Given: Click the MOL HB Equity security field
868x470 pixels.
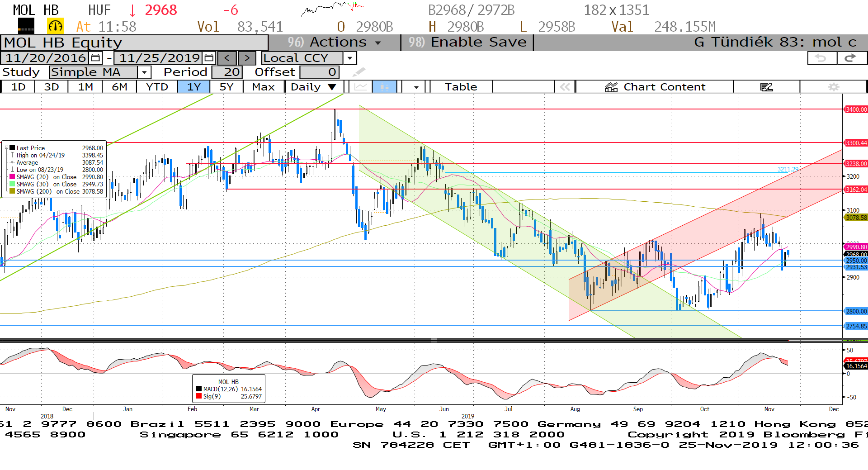Looking at the screenshot, I should tap(134, 43).
